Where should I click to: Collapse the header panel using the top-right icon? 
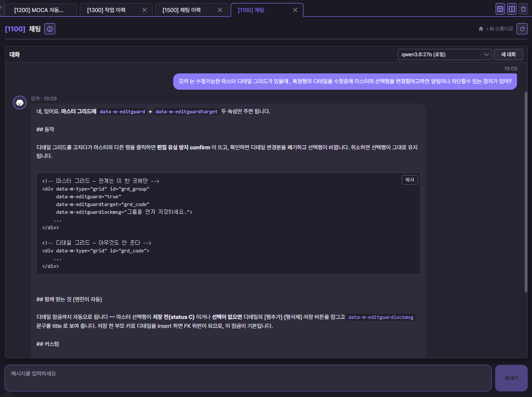(x=500, y=9)
